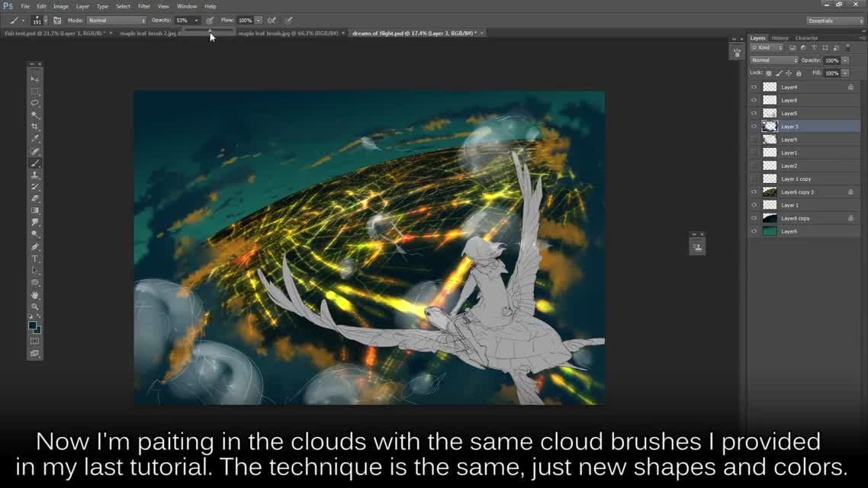
Task: Open the Window menu
Action: [187, 7]
